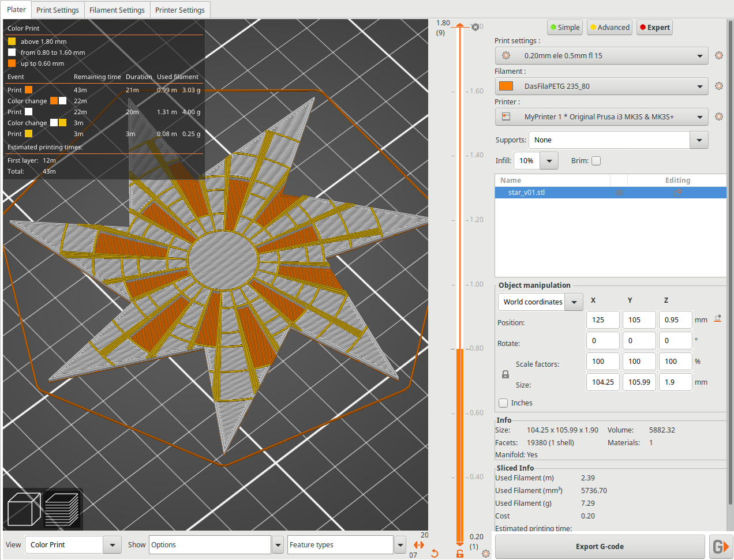Screen dimensions: 734x560
Task: Enable the Brim checkbox
Action: tap(596, 161)
